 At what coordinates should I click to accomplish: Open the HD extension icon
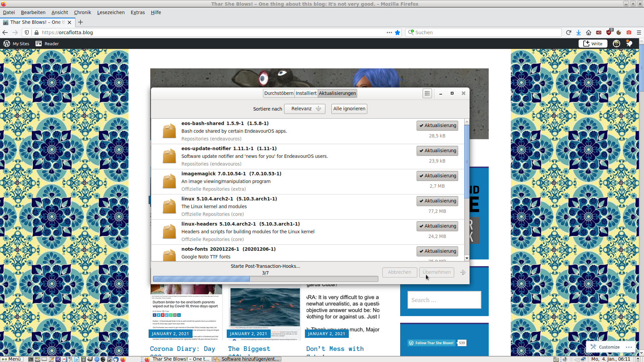click(599, 33)
